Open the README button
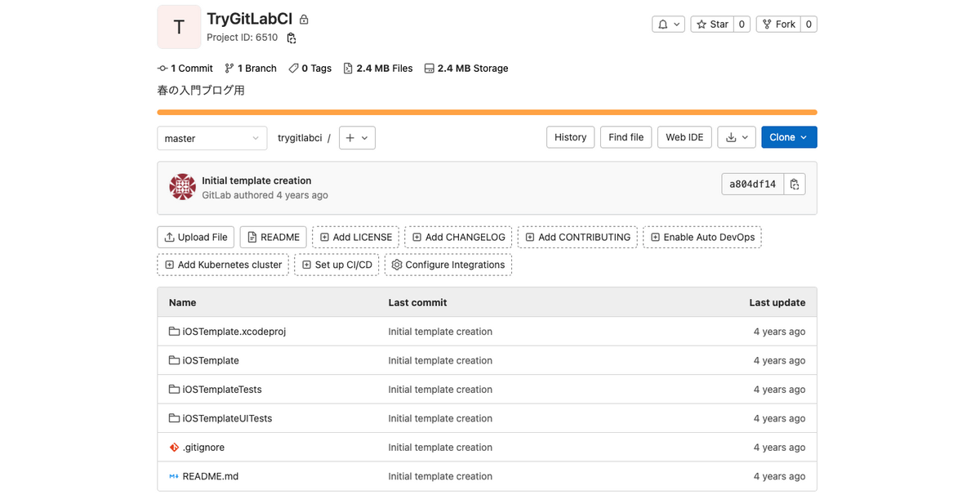The image size is (980, 499). click(x=274, y=237)
